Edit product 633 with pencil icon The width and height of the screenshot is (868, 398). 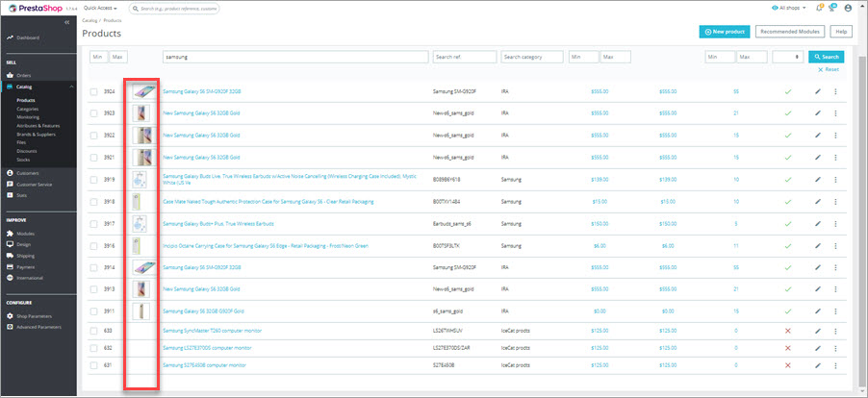click(x=818, y=331)
